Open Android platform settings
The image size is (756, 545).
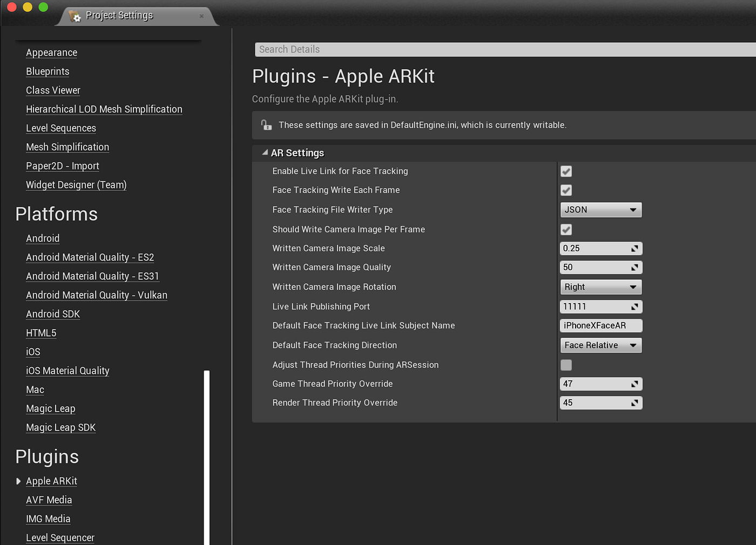43,238
